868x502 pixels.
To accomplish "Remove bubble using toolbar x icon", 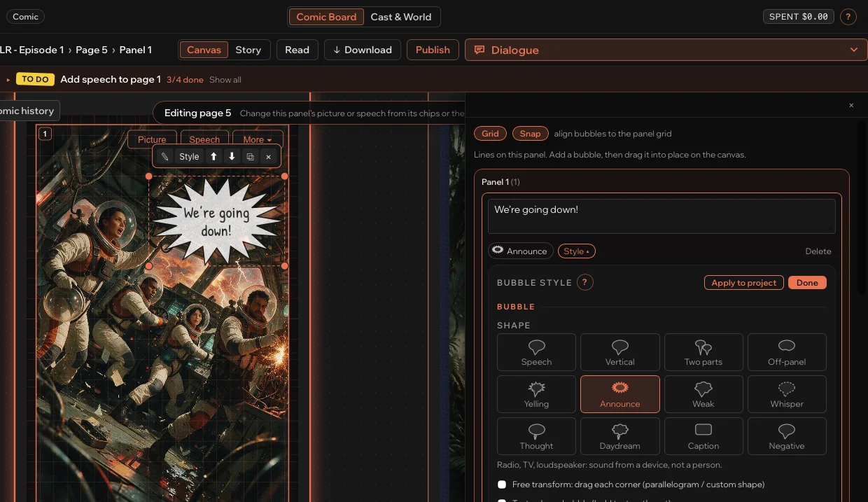I will [268, 157].
